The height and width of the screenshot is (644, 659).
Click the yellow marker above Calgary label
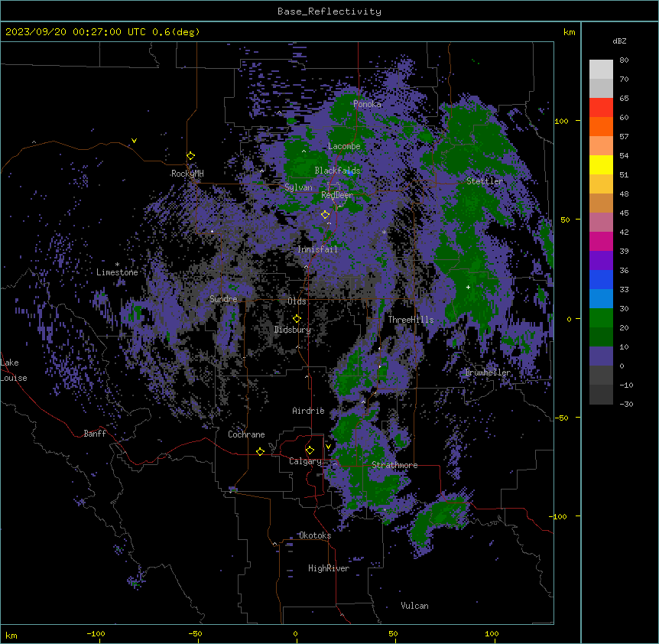(310, 450)
